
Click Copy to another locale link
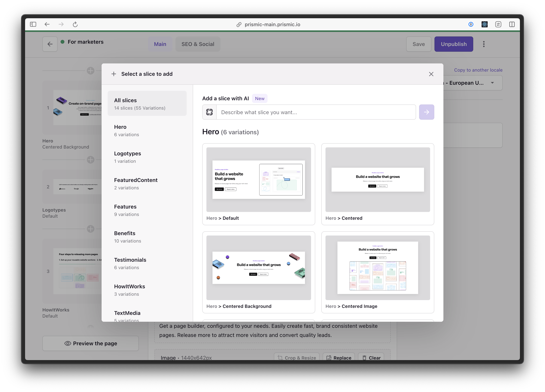point(478,70)
